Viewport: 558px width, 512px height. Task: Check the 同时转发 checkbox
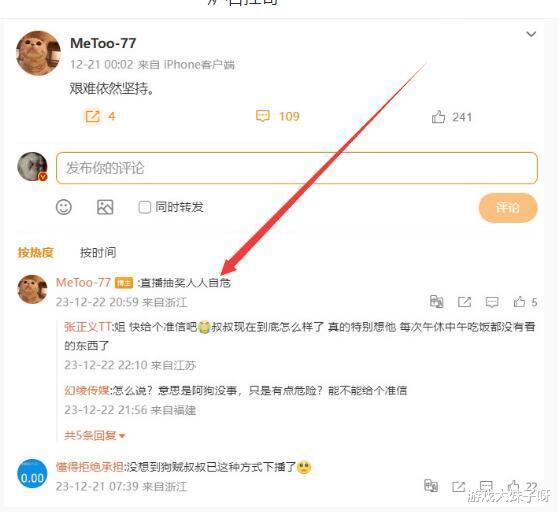click(144, 207)
